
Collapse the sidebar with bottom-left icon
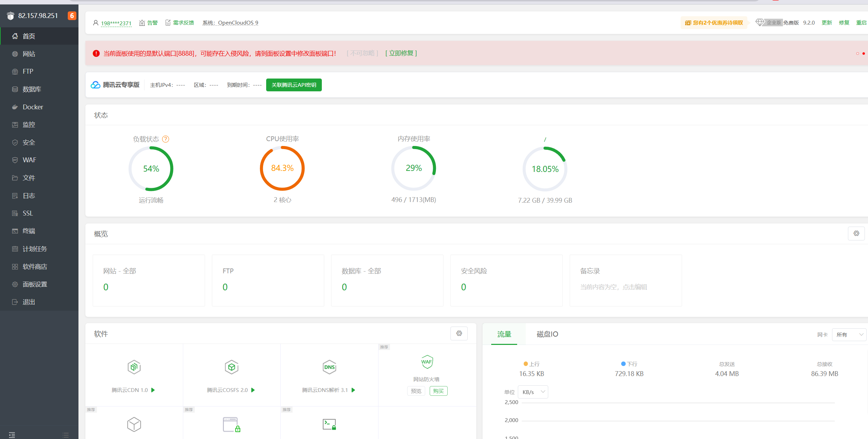(12, 435)
